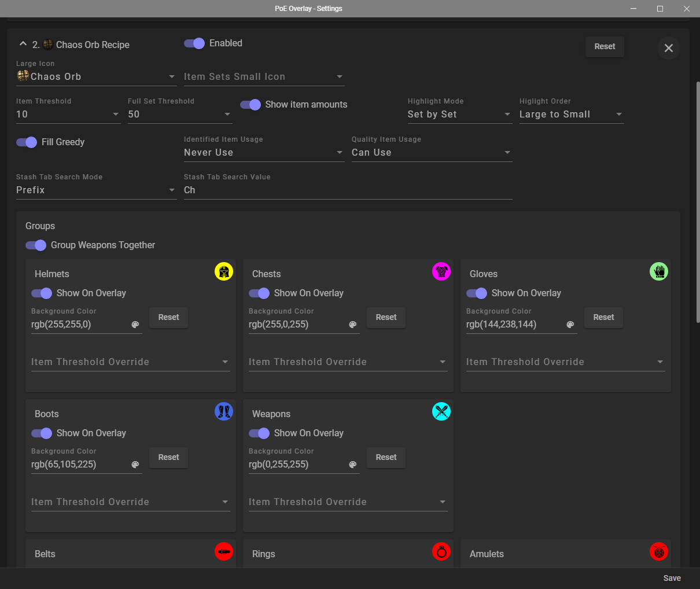Toggle Chests Show On Overlay
Viewport: 700px width, 589px height.
click(259, 293)
